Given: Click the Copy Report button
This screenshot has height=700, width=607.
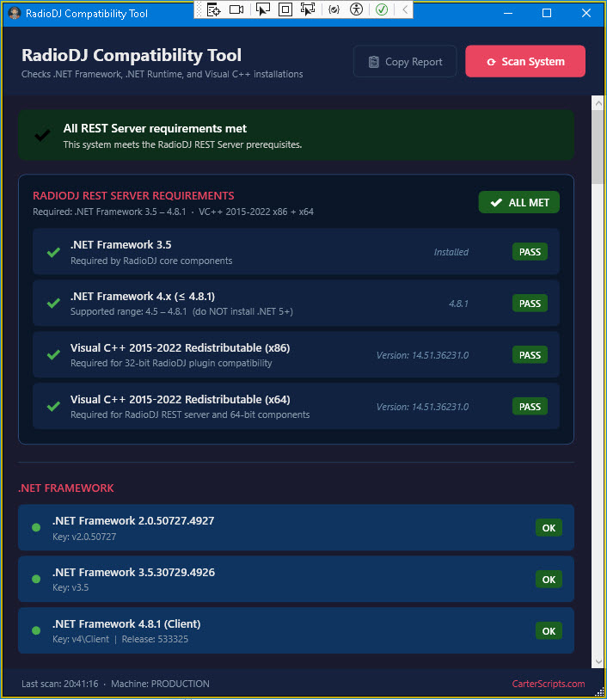Looking at the screenshot, I should pyautogui.click(x=405, y=61).
